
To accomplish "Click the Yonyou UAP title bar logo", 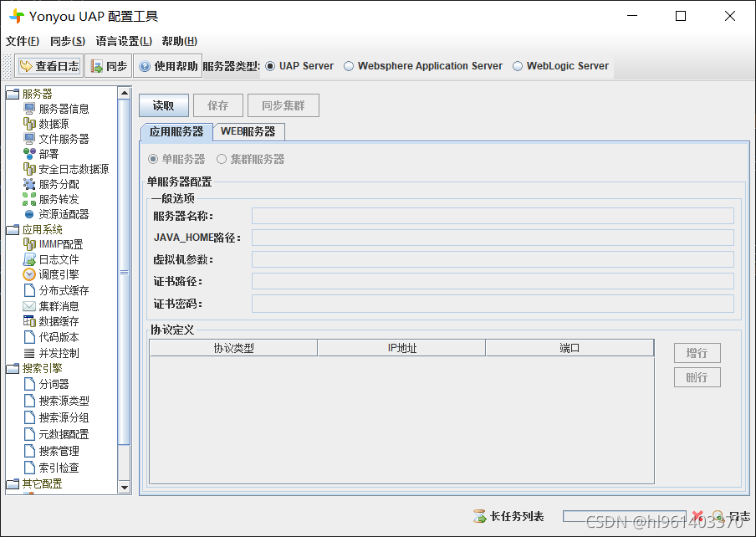I will 17,16.
